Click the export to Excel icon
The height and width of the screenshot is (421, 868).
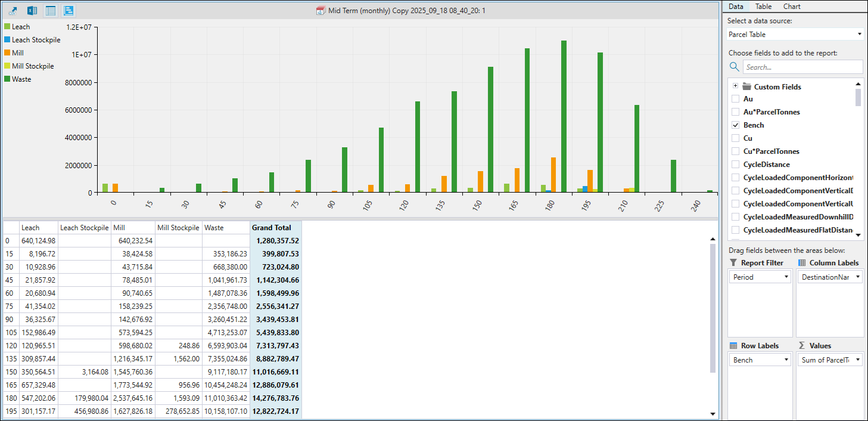pyautogui.click(x=32, y=11)
